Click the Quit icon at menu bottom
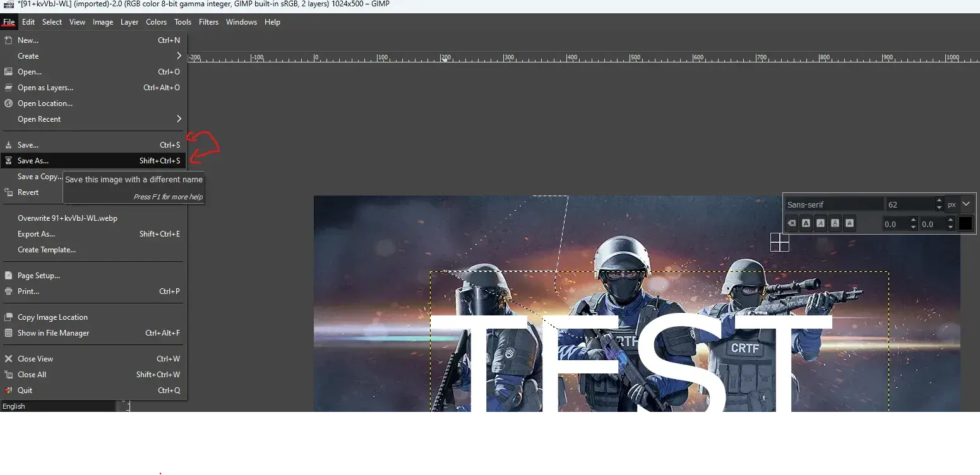 coord(9,390)
